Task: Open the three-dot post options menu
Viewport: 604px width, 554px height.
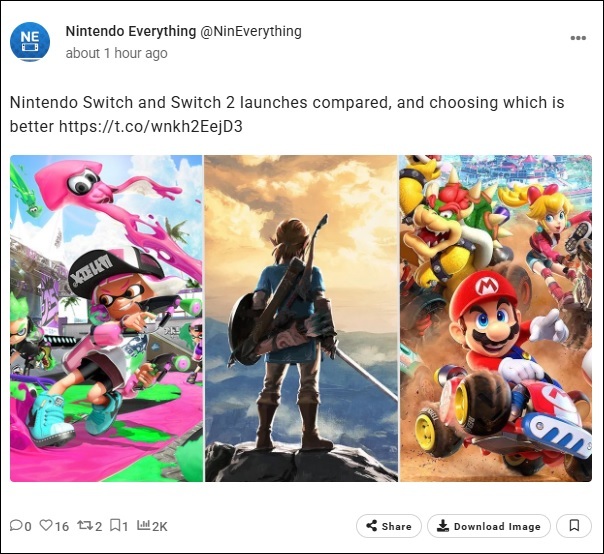Action: [578, 38]
